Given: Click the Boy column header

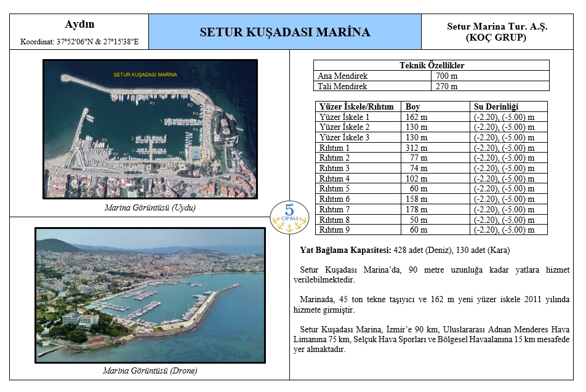Looking at the screenshot, I should pos(435,107).
